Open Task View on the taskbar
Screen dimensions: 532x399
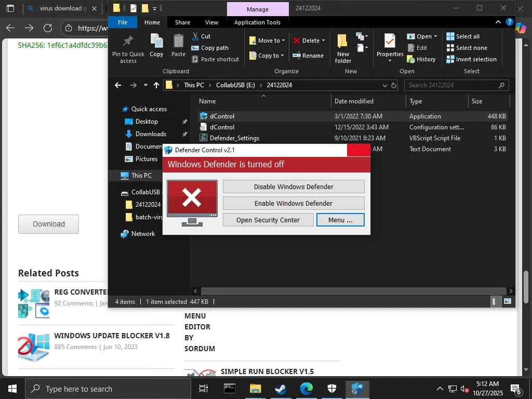203,389
